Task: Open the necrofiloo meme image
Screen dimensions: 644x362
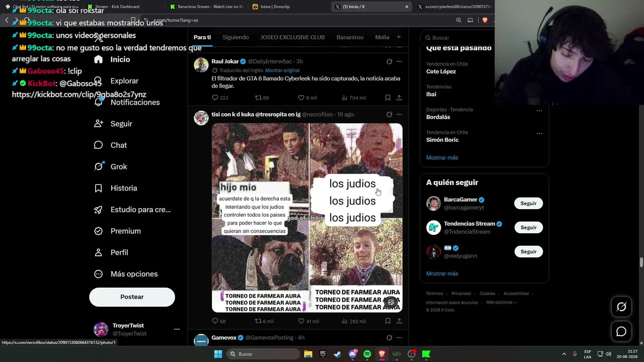Action: click(307, 218)
